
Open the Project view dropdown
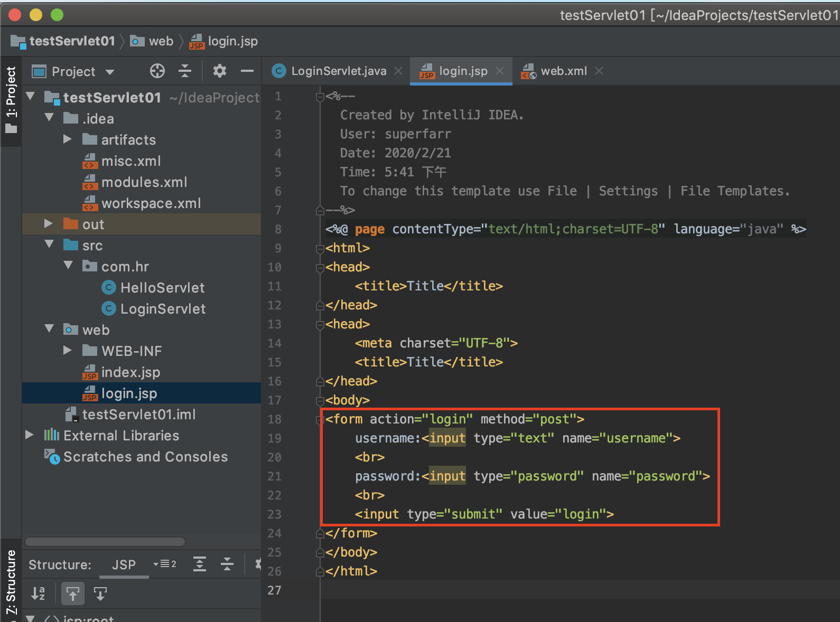pyautogui.click(x=110, y=72)
